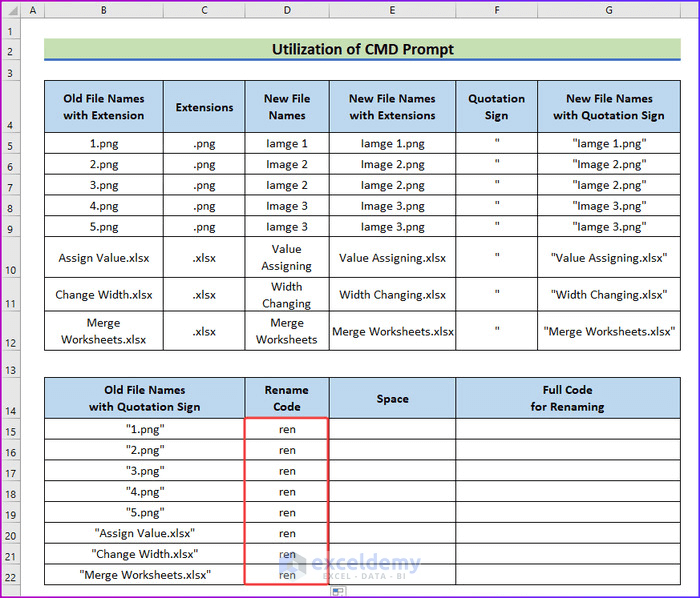Select the '"1.png"' cell in row 15
This screenshot has height=598, width=700.
144,429
